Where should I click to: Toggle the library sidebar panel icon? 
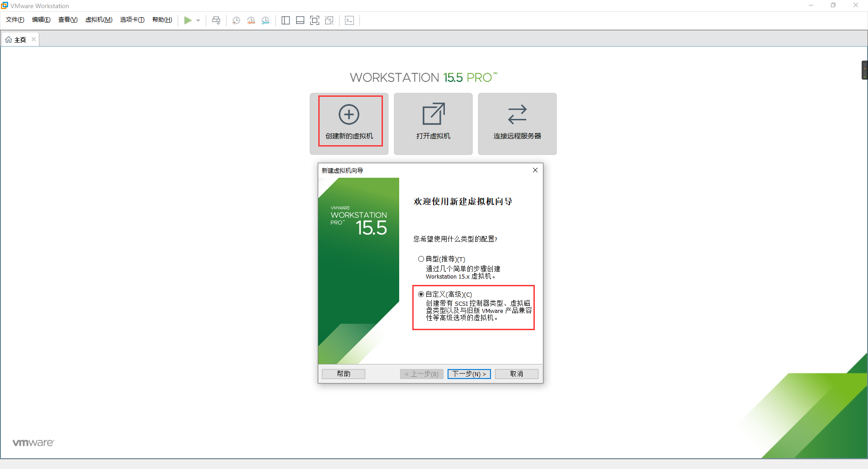(x=286, y=20)
